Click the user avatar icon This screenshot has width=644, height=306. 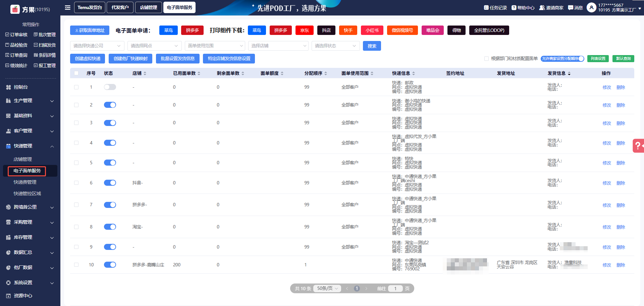click(591, 7)
